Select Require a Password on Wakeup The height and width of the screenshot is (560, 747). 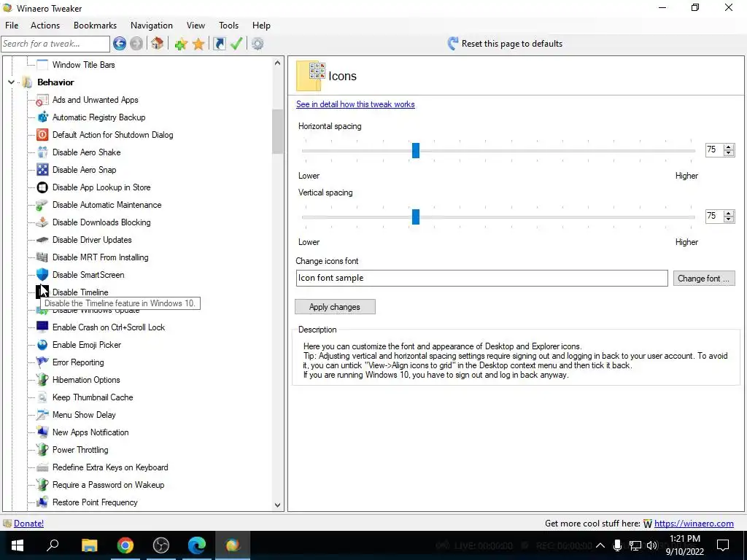point(108,485)
